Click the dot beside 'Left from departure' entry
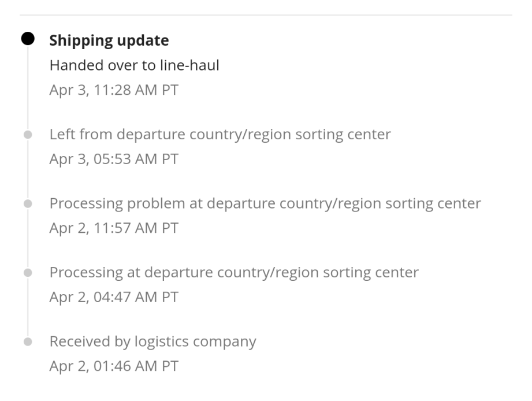Viewport: 532px width, 401px height. pyautogui.click(x=27, y=135)
